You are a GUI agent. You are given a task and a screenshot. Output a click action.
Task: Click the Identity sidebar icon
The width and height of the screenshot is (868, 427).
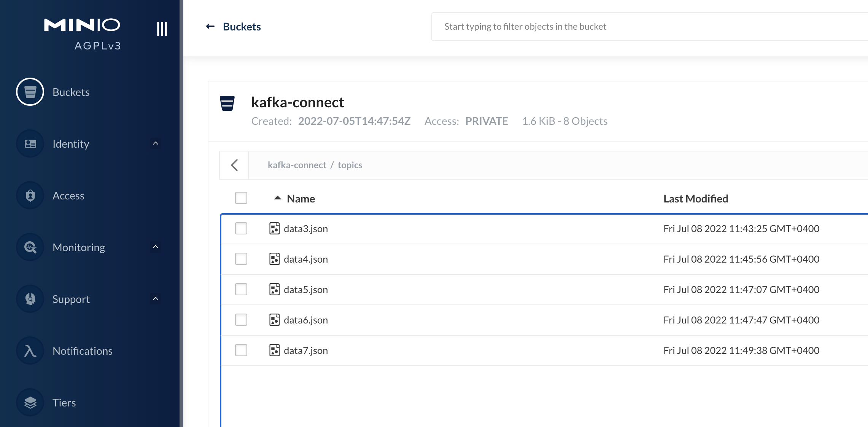click(x=30, y=143)
